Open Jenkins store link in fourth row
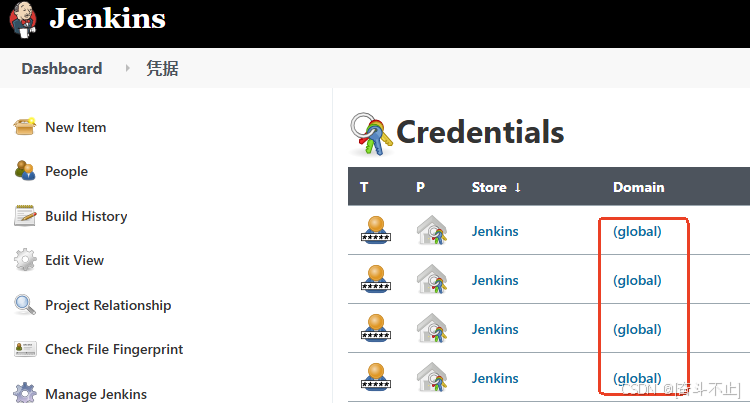Image resolution: width=750 pixels, height=403 pixels. 495,378
